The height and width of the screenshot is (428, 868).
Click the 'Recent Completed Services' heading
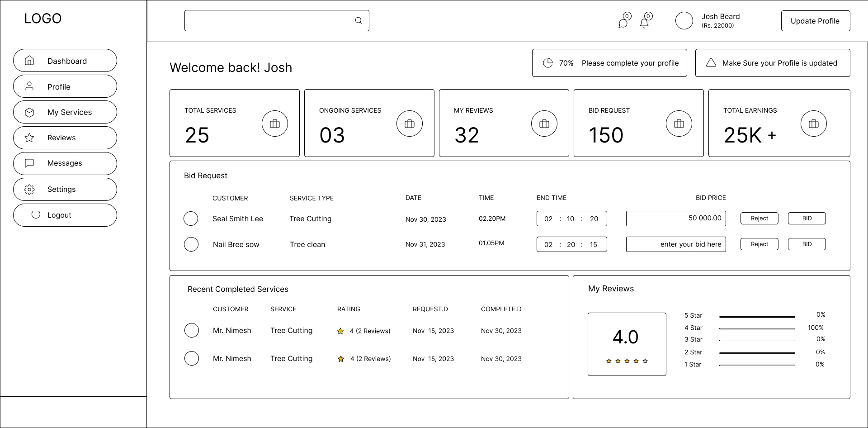[238, 289]
